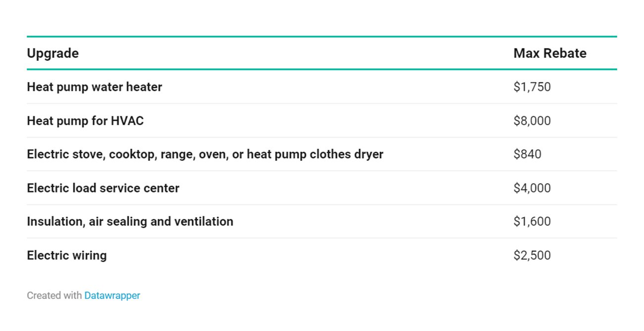Click the "Created with" footer text
The width and height of the screenshot is (644, 331).
[x=54, y=296]
